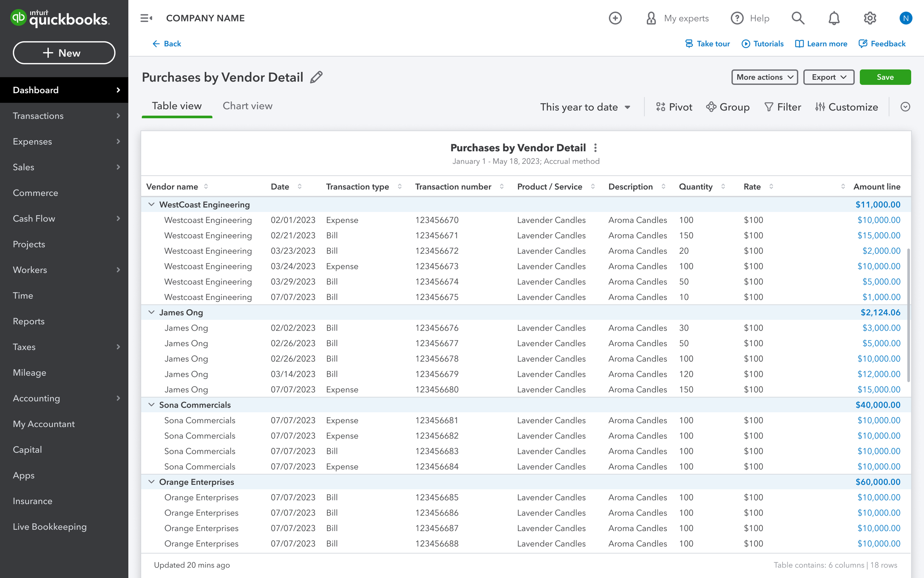Sort by Date column
This screenshot has width=924, height=578.
pyautogui.click(x=299, y=186)
